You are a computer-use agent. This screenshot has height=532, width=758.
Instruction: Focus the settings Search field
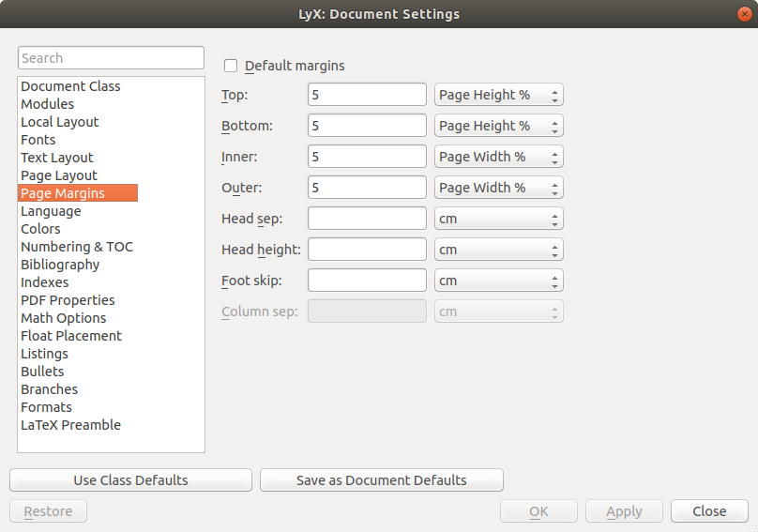pyautogui.click(x=111, y=58)
